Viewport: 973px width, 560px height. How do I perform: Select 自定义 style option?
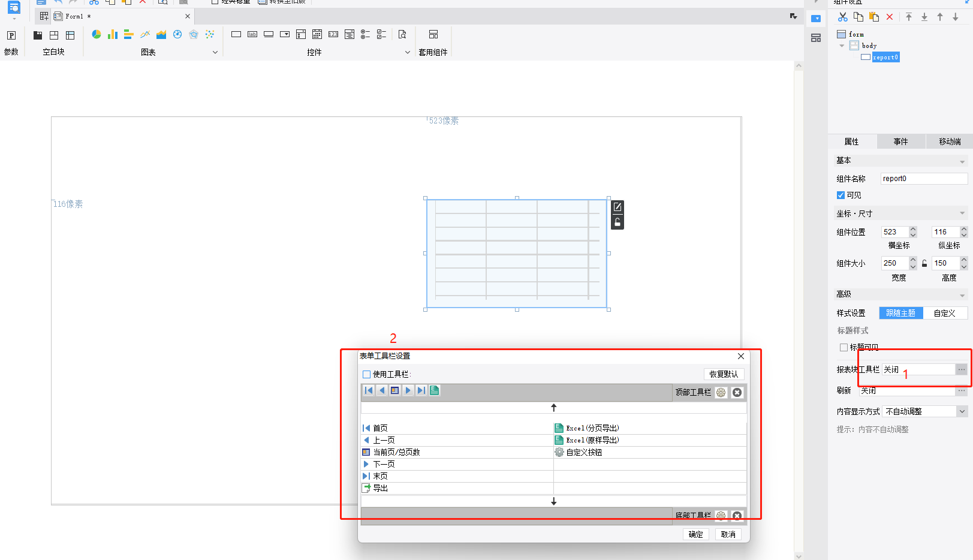[945, 313]
